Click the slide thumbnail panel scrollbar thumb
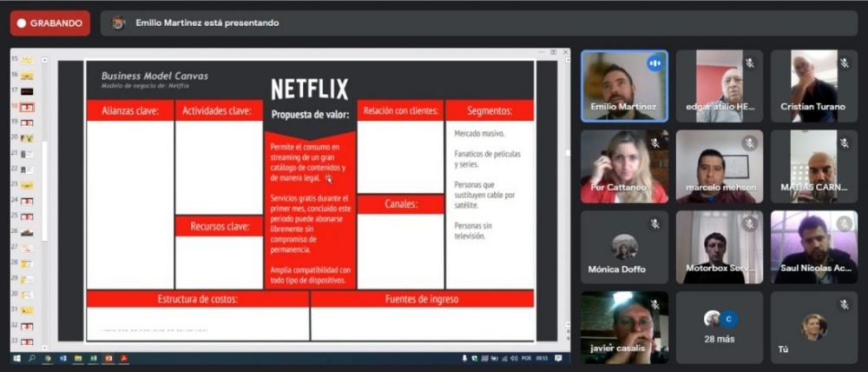This screenshot has width=868, height=372. [45, 191]
